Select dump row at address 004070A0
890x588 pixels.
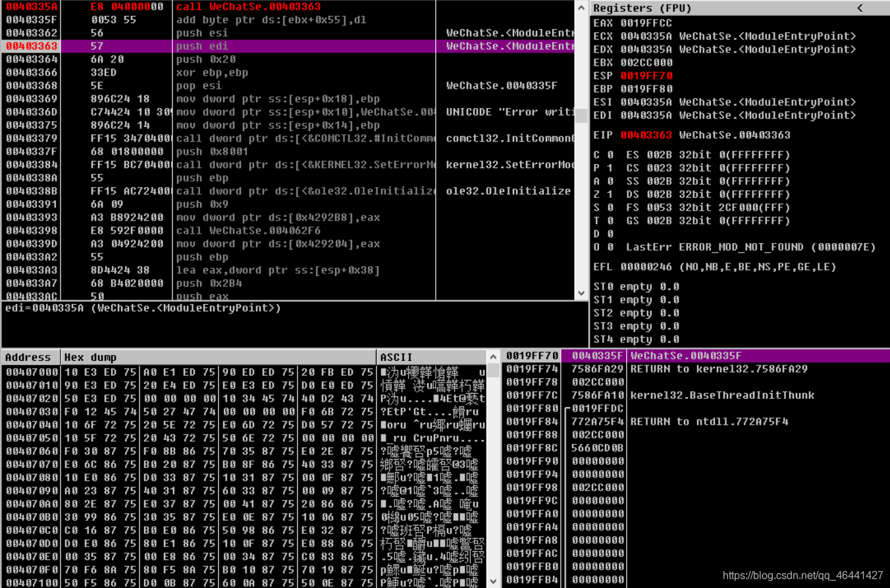point(244,504)
